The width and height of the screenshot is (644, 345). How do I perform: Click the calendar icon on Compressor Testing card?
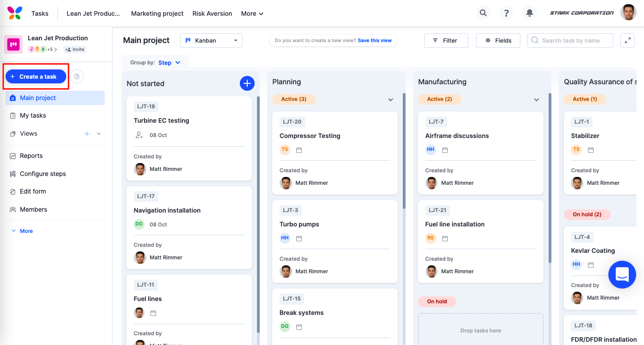pos(299,150)
